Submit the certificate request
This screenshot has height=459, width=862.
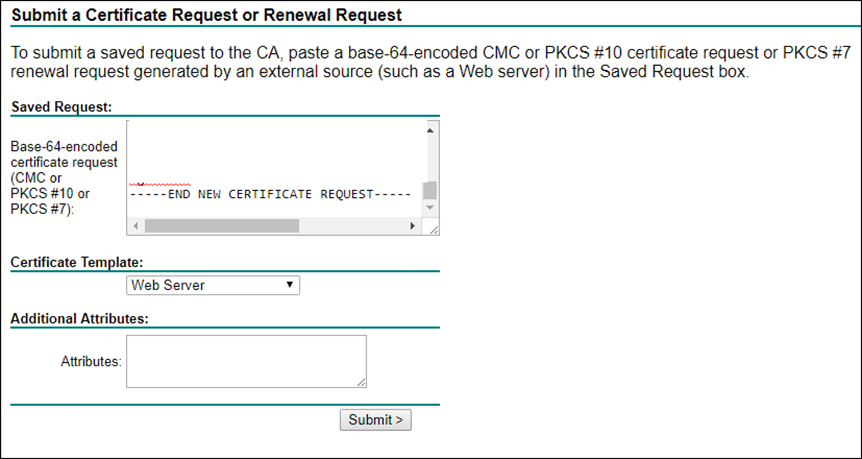375,420
